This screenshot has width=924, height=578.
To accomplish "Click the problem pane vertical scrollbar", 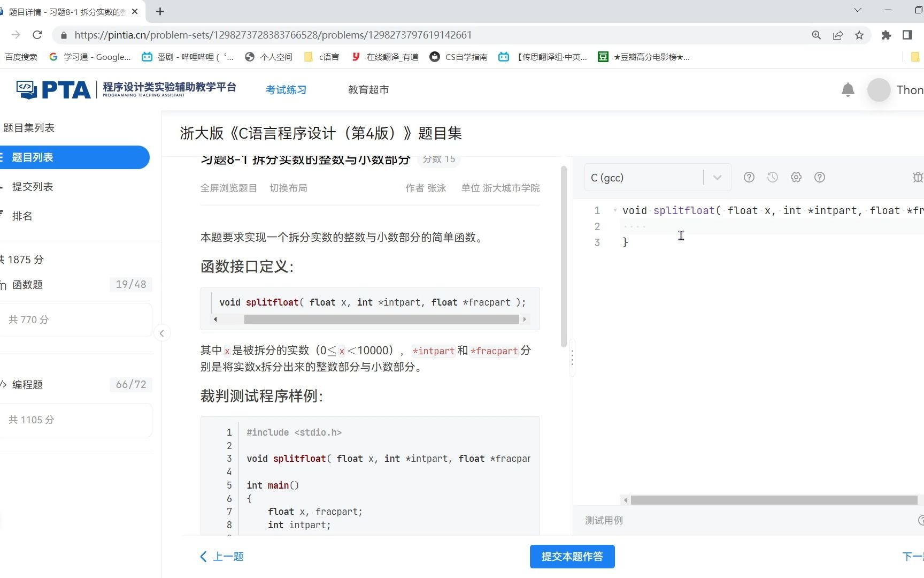I will point(564,257).
